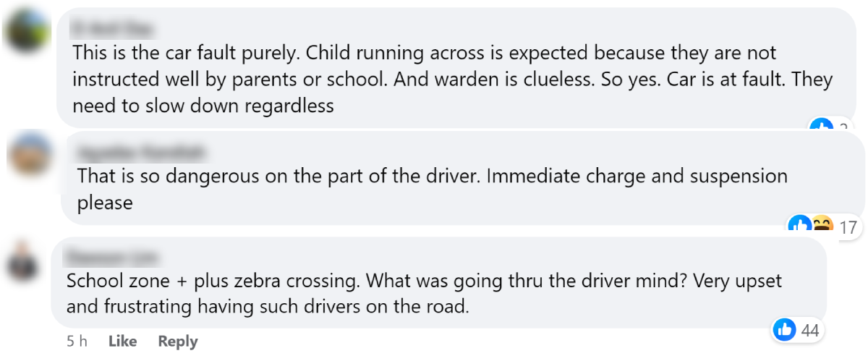View the reaction count 44
Screen dimensions: 868x356
pos(810,331)
